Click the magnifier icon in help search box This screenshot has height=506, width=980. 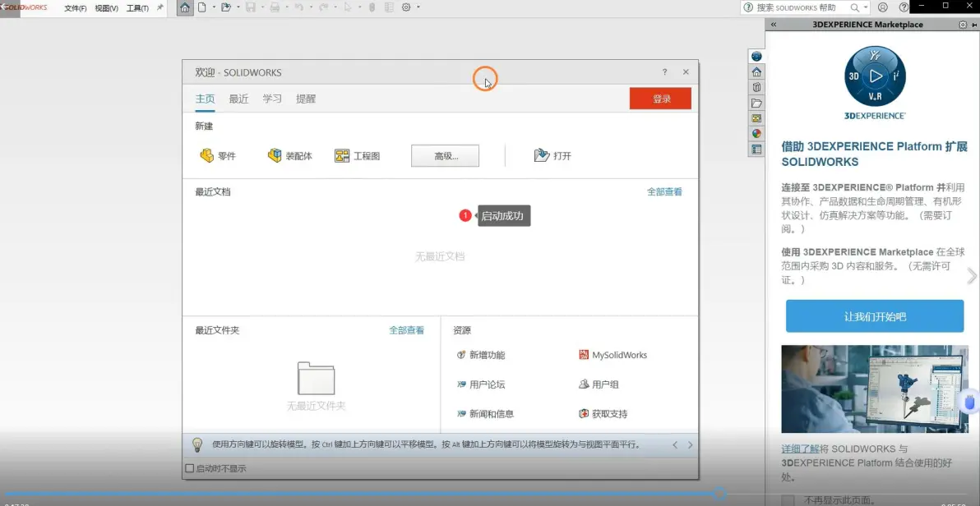pos(854,7)
